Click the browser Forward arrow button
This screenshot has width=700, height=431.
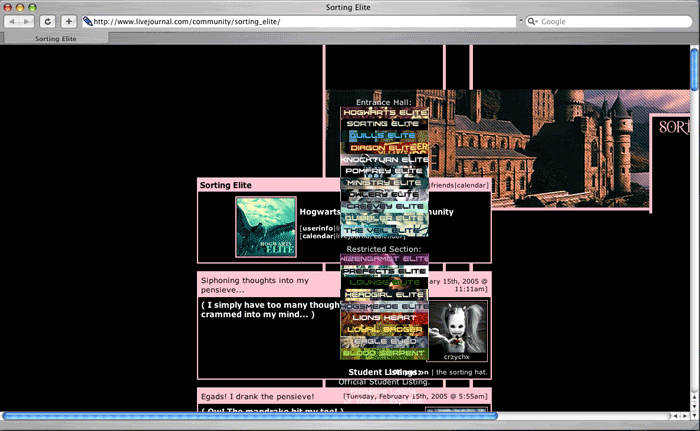tap(27, 21)
